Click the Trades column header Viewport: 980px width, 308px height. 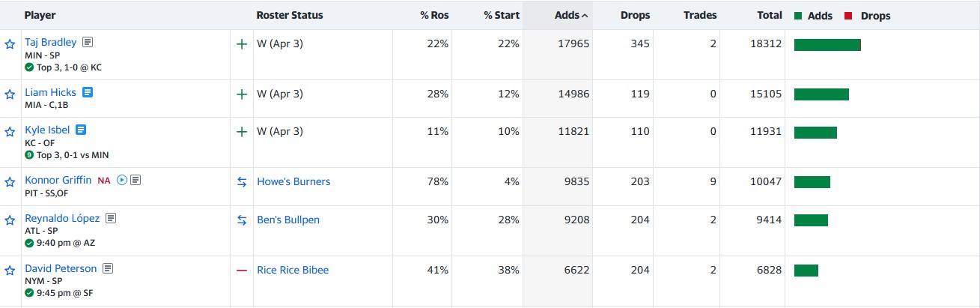pos(699,15)
